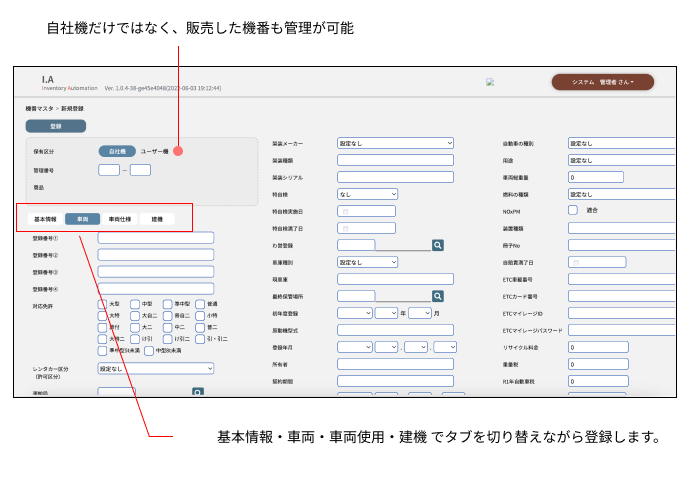
Task: Click into 契約期間 input field
Action: [x=395, y=381]
